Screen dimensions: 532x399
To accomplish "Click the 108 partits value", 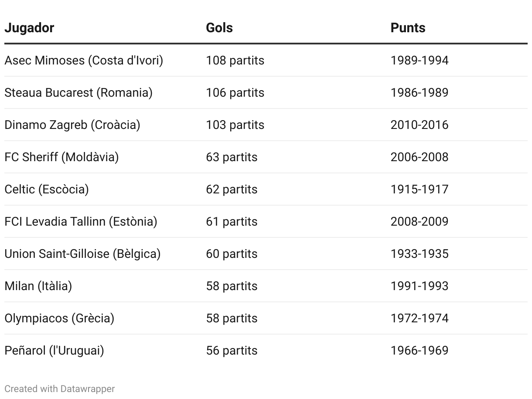I will [235, 61].
